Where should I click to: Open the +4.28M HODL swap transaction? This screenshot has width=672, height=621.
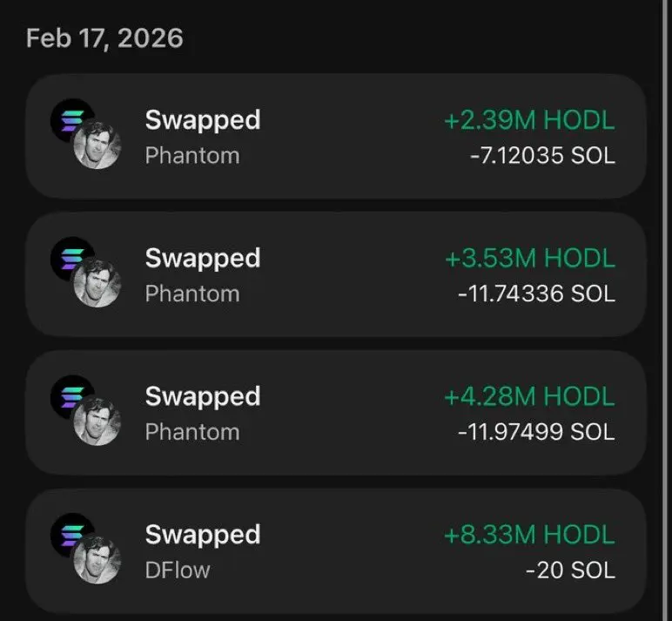tap(336, 413)
